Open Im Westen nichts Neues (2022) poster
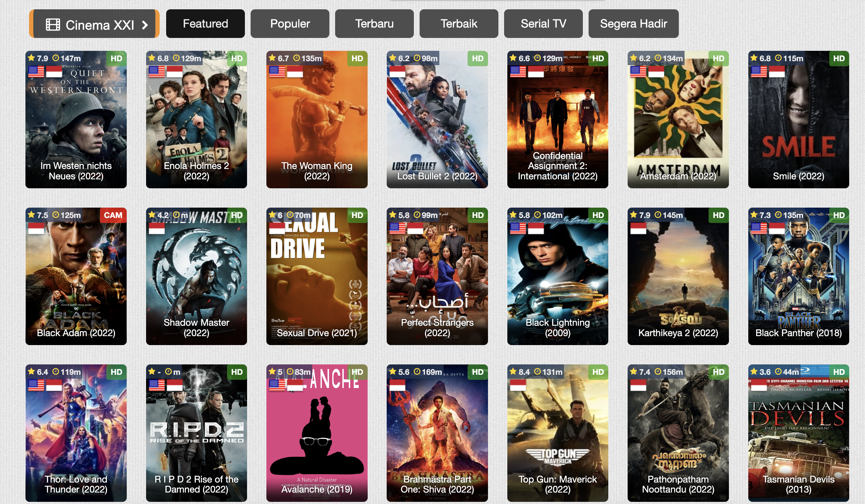 (76, 120)
